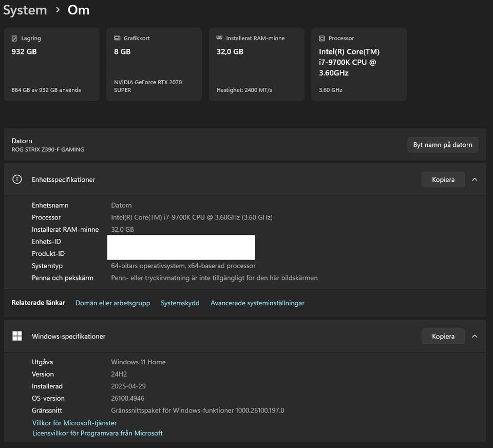Collapse the Enhetsspecifikationer section chevron
The width and height of the screenshot is (493, 448).
pyautogui.click(x=475, y=179)
